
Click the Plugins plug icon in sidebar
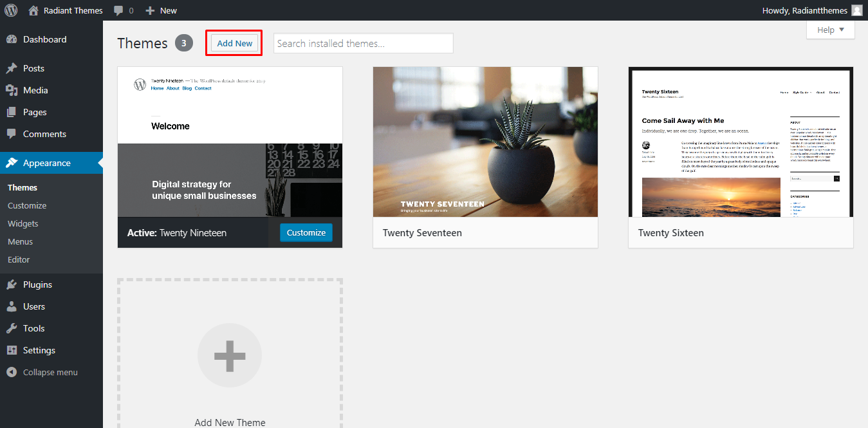point(12,284)
